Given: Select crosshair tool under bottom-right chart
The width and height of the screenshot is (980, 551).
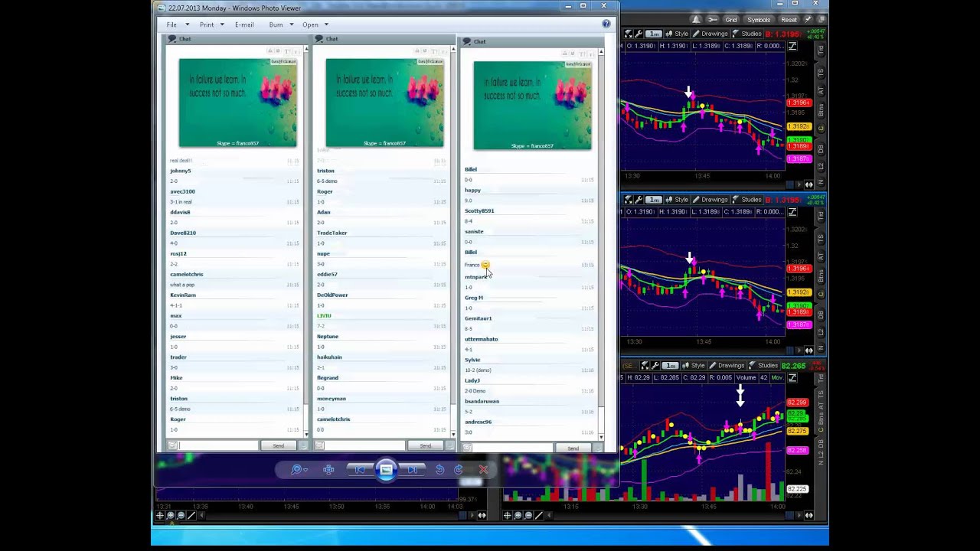Looking at the screenshot, I should (507, 516).
